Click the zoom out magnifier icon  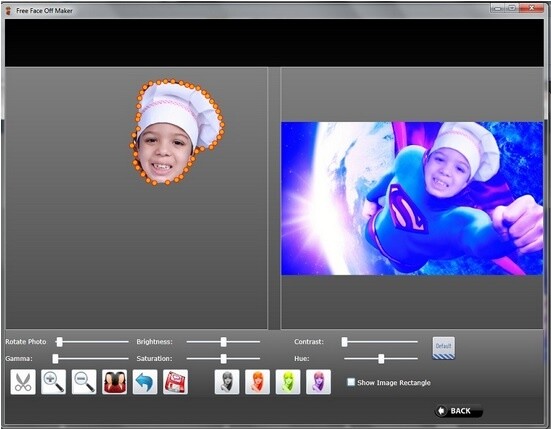[x=84, y=382]
